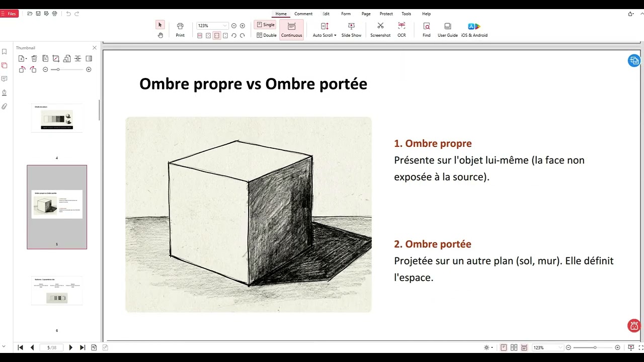This screenshot has width=644, height=362.
Task: Click the zoom in plus in ribbon
Action: click(x=243, y=26)
